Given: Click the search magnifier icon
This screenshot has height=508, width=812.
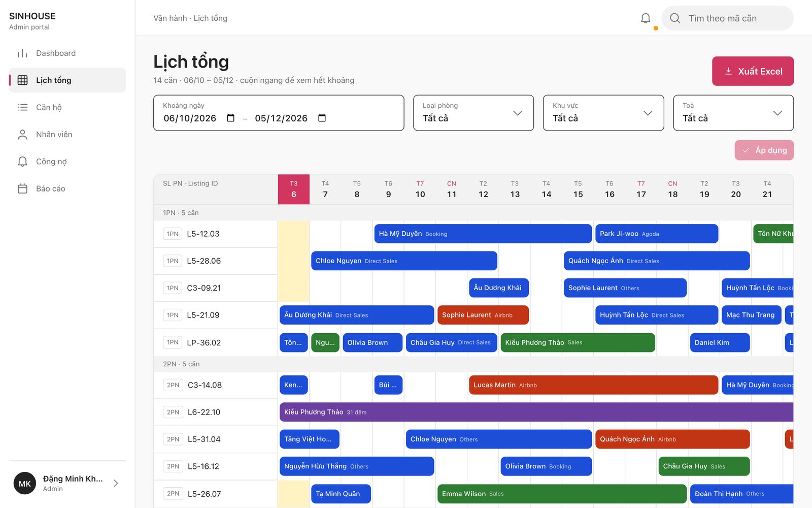Looking at the screenshot, I should click(x=675, y=18).
